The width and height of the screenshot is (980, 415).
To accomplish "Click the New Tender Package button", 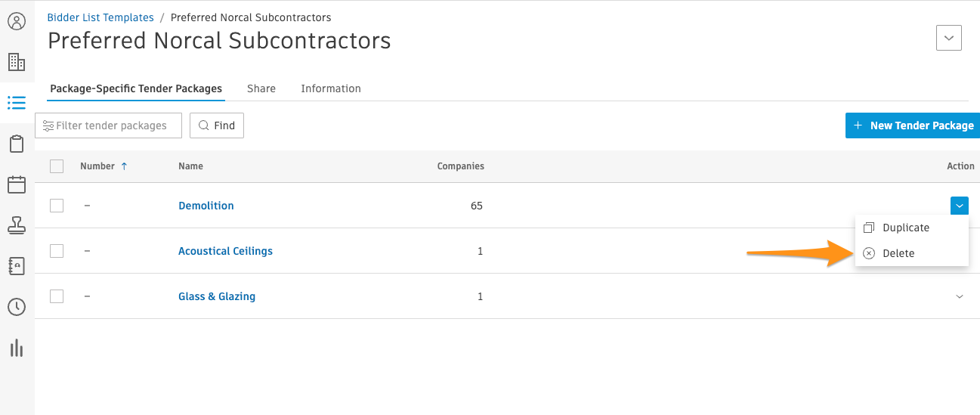I will (x=913, y=125).
